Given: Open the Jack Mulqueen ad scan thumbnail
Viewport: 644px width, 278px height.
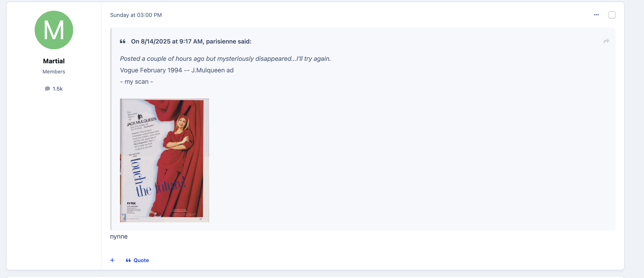Looking at the screenshot, I should coord(164,160).
